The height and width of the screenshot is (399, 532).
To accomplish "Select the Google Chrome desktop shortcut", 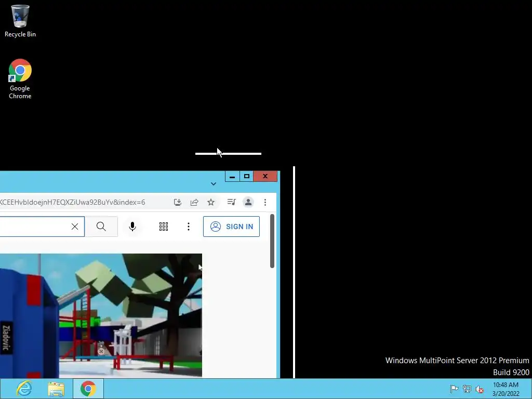I will [20, 79].
